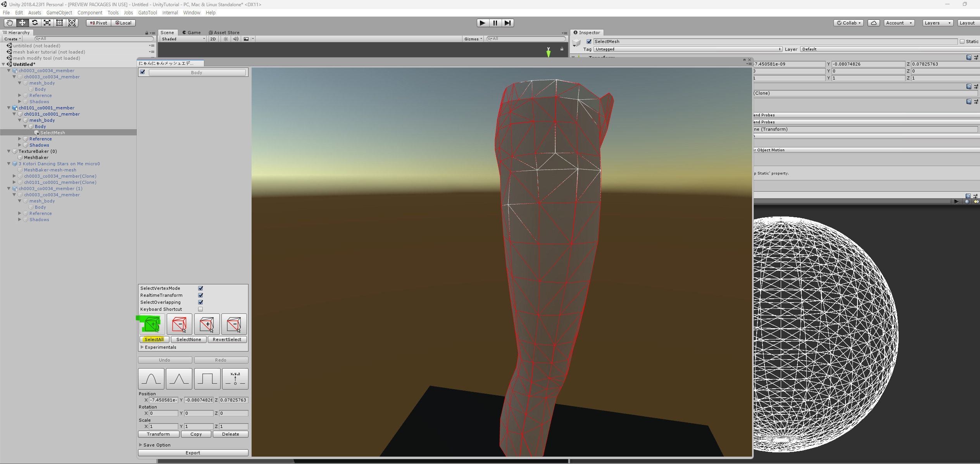The width and height of the screenshot is (980, 464).
Task: Click the Position X input field
Action: coord(164,400)
